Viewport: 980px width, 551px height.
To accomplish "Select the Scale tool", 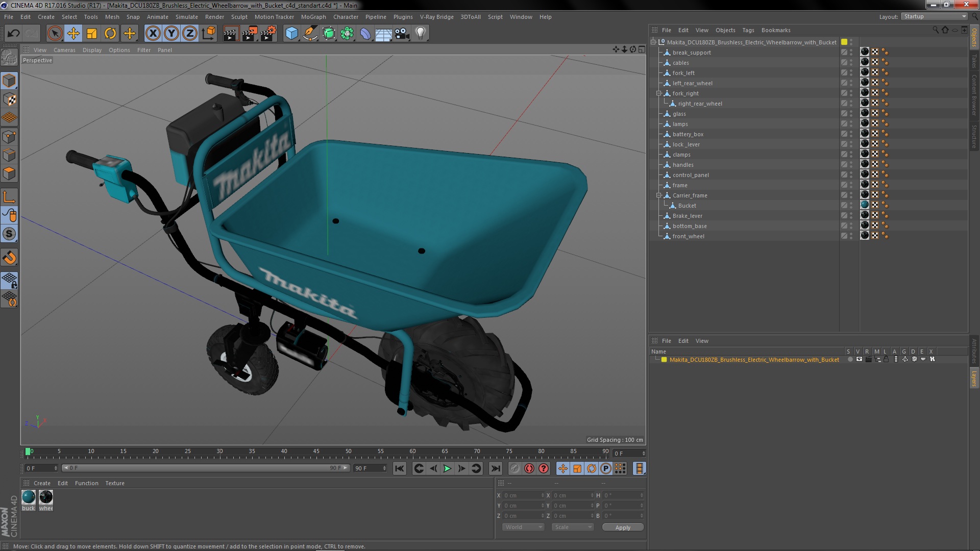I will tap(92, 34).
